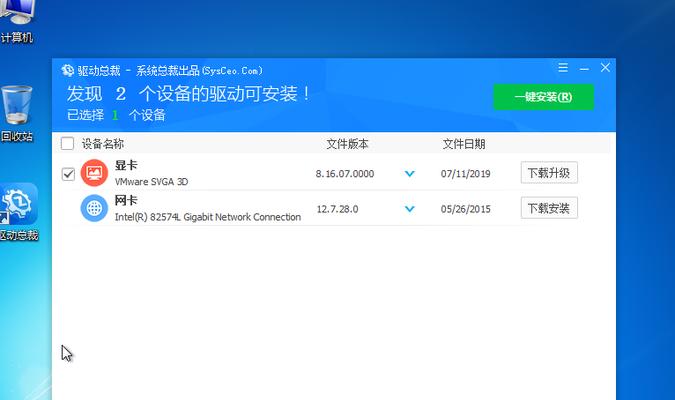
Task: Click the 已选择 1 个设备 status text
Action: tap(116, 115)
